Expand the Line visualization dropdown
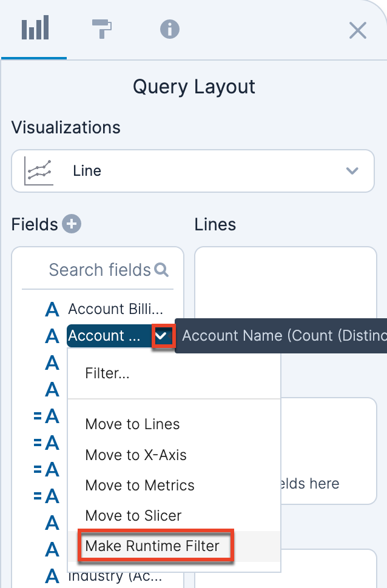This screenshot has width=387, height=588. pyautogui.click(x=352, y=171)
